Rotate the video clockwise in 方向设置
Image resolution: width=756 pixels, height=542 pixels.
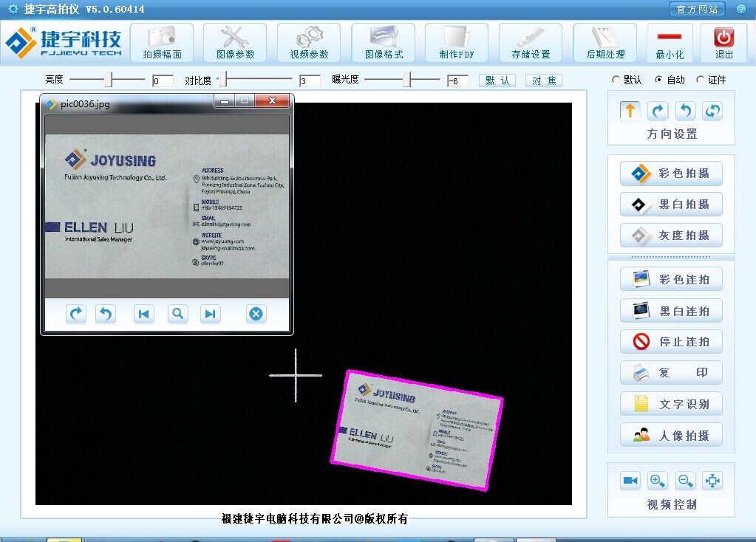click(x=658, y=111)
